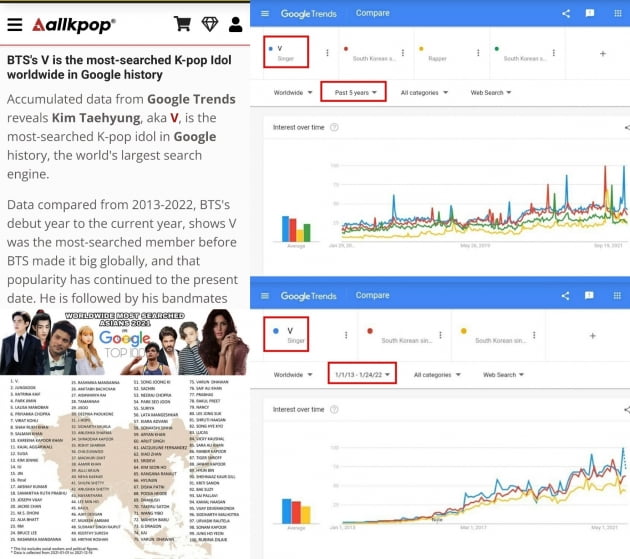Image resolution: width=630 pixels, height=559 pixels.
Task: Open the allkpop user account icon
Action: (235, 24)
